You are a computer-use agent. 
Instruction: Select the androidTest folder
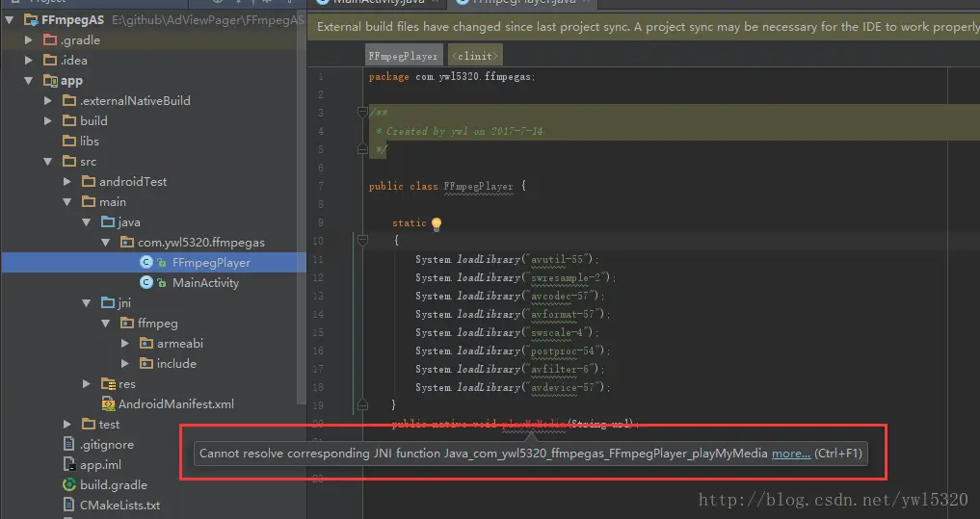[x=133, y=182]
